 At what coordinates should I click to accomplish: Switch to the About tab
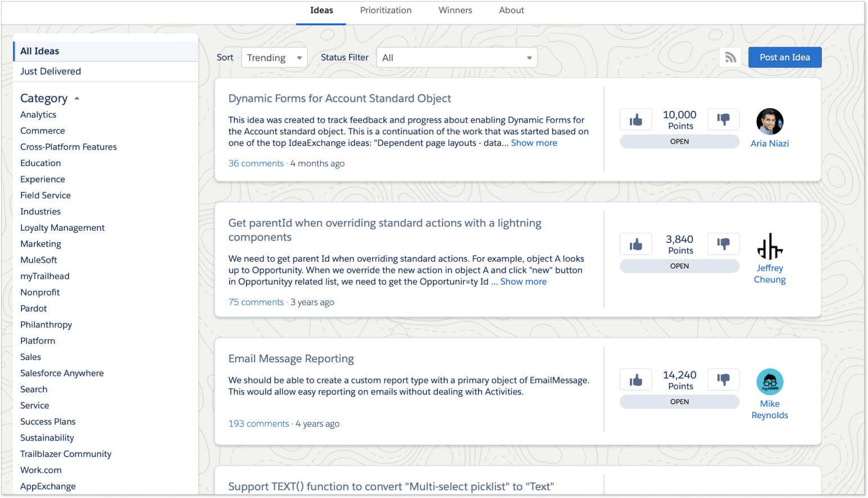tap(511, 10)
